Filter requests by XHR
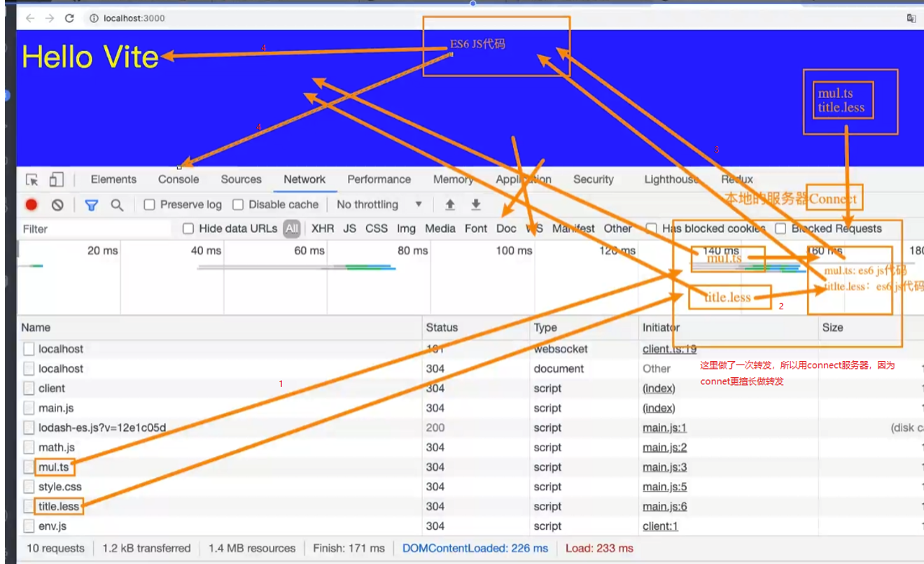The width and height of the screenshot is (924, 564). [x=323, y=229]
